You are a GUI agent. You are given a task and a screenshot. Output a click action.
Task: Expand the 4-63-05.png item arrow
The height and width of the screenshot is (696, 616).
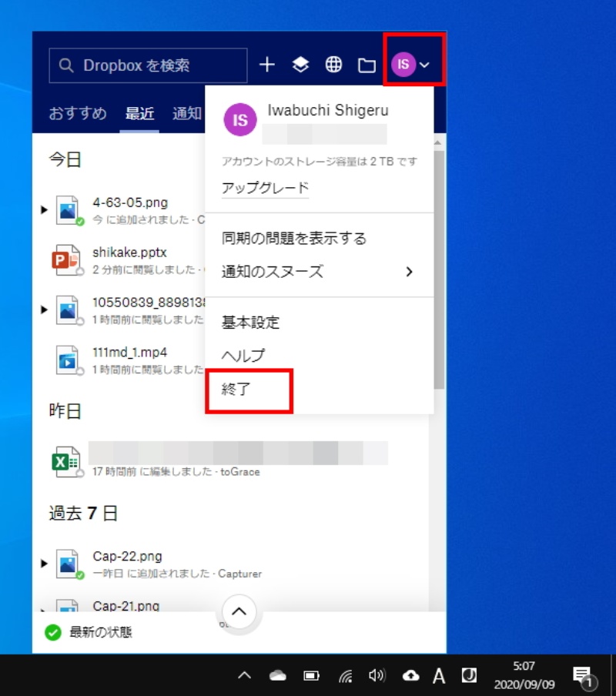(44, 209)
